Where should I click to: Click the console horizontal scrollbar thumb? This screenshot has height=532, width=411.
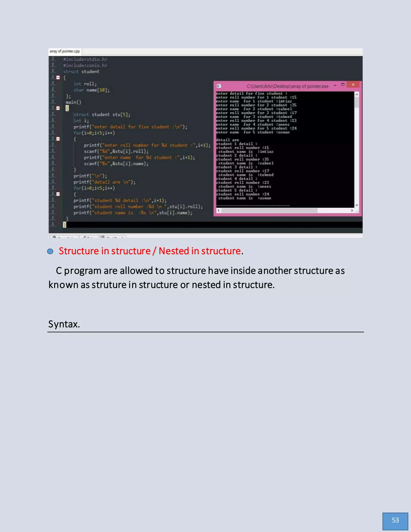pos(269,210)
